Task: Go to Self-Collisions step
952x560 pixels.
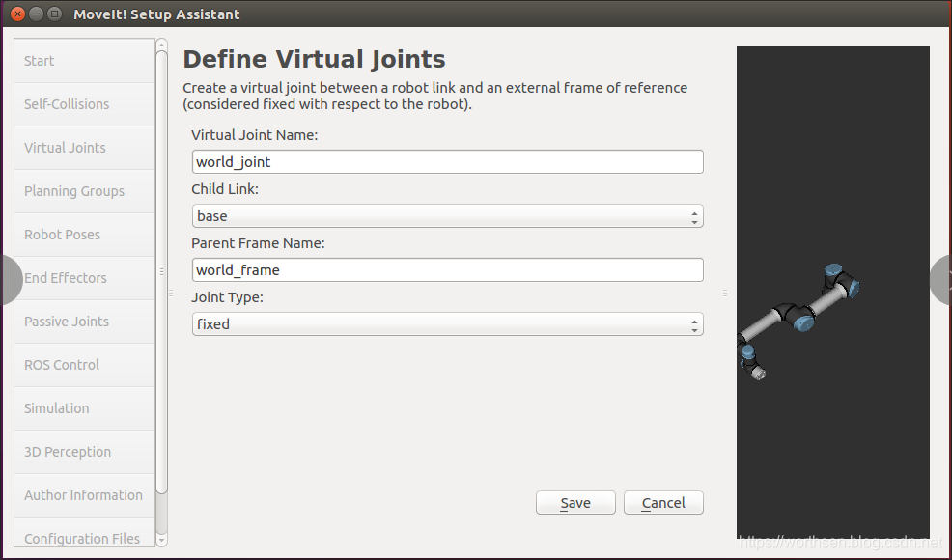Action: pyautogui.click(x=84, y=104)
